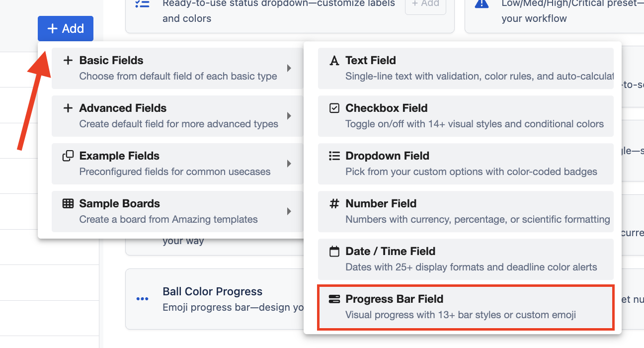The height and width of the screenshot is (348, 644).
Task: Click the Ball Color Progress dots icon
Action: (142, 299)
